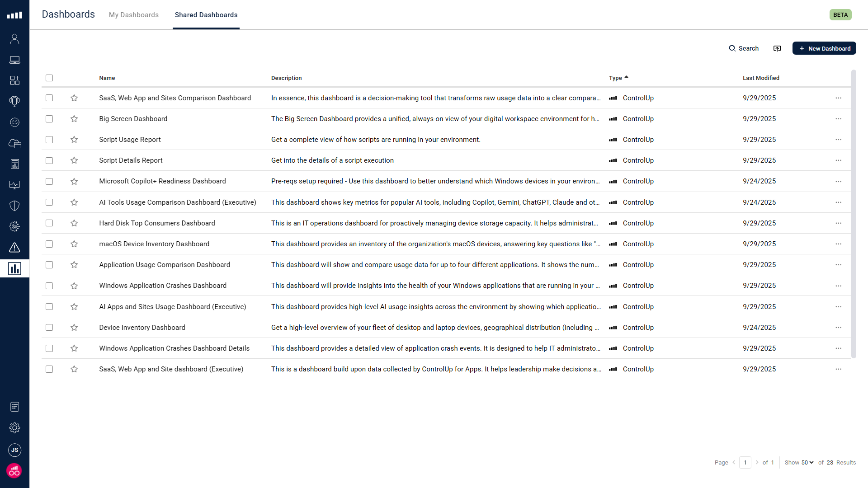Click the JS user avatar icon
Viewport: 868px width, 488px height.
(x=14, y=450)
